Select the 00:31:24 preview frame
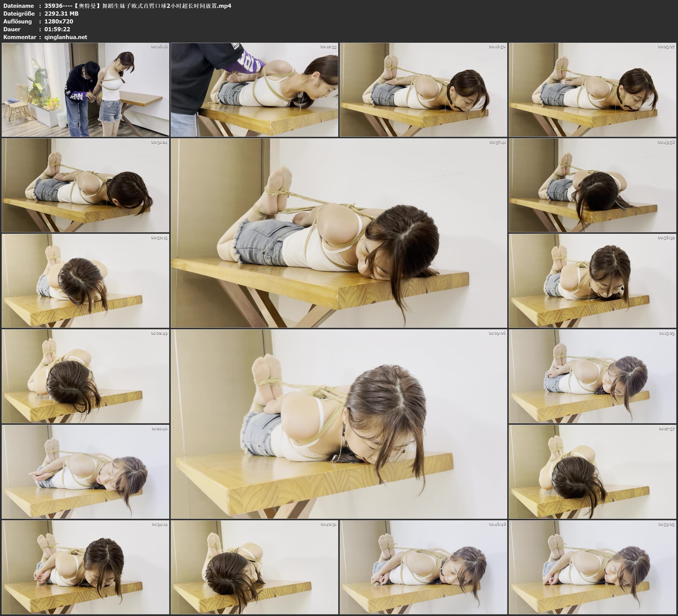This screenshot has width=678, height=616. 85,185
